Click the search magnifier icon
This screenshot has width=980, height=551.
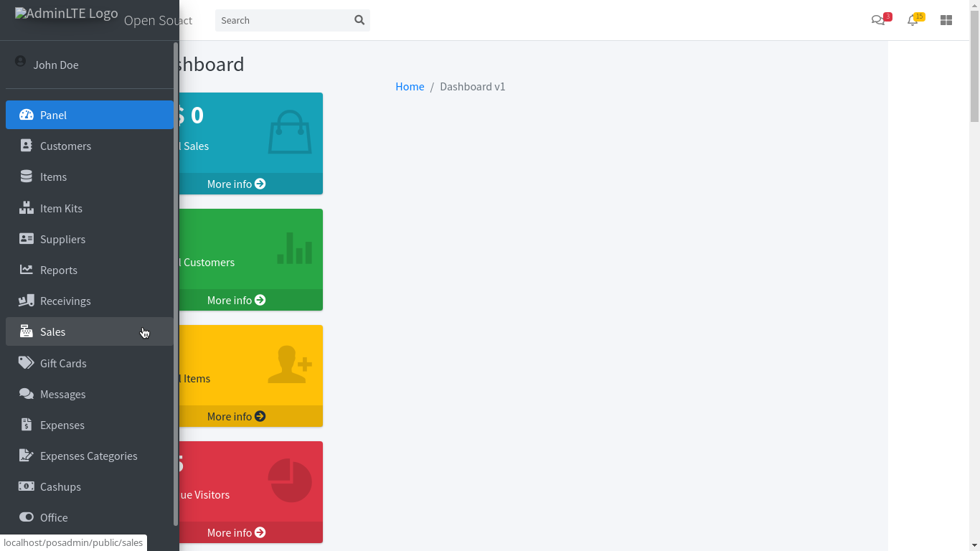pyautogui.click(x=359, y=20)
